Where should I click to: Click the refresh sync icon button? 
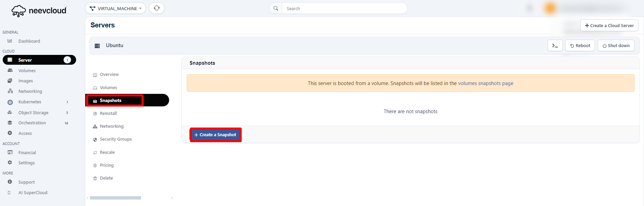point(157,8)
